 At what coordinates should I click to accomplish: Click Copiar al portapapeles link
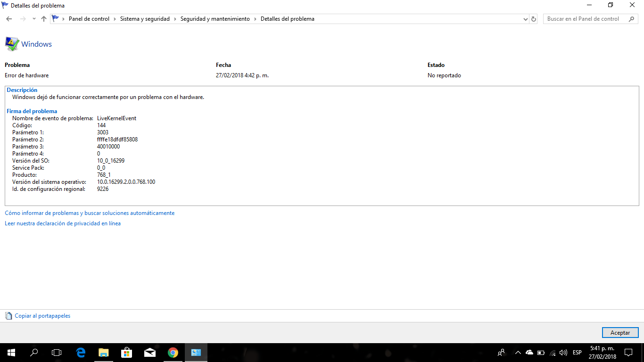(42, 316)
